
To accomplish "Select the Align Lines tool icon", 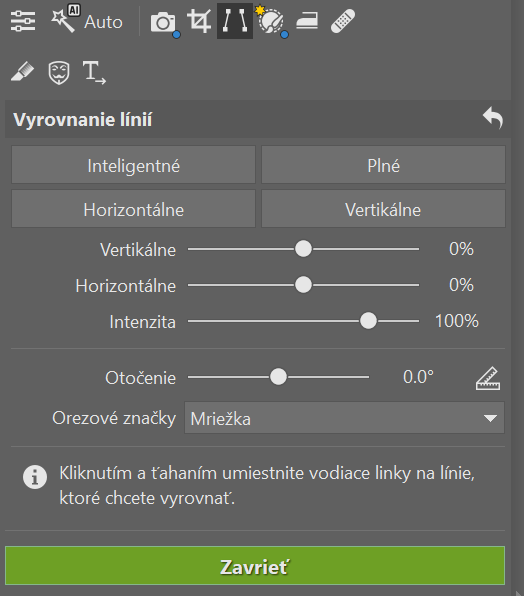I will [x=235, y=21].
